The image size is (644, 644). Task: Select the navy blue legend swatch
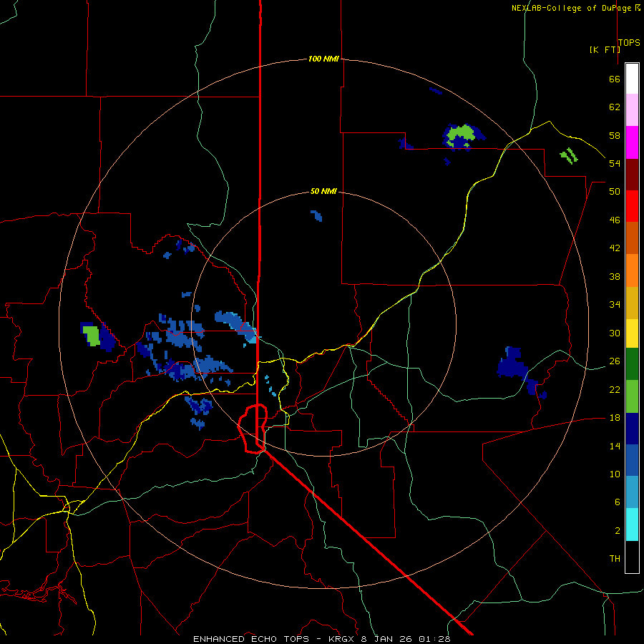tap(632, 429)
